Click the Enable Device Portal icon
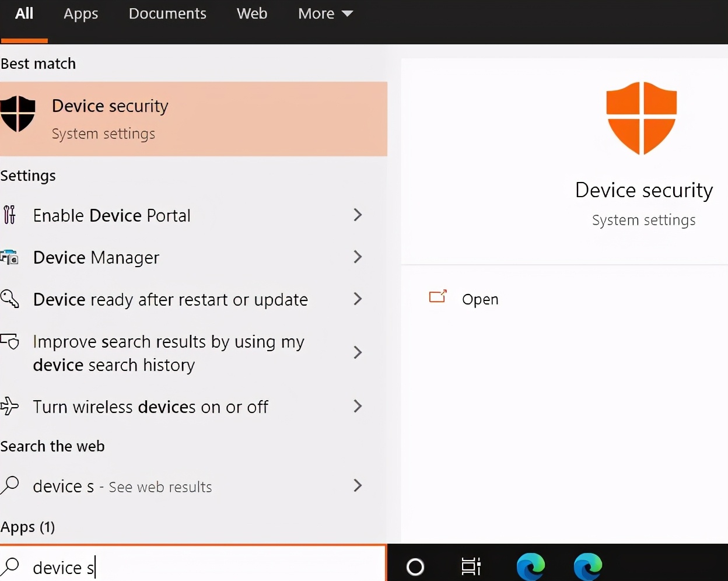 [9, 215]
